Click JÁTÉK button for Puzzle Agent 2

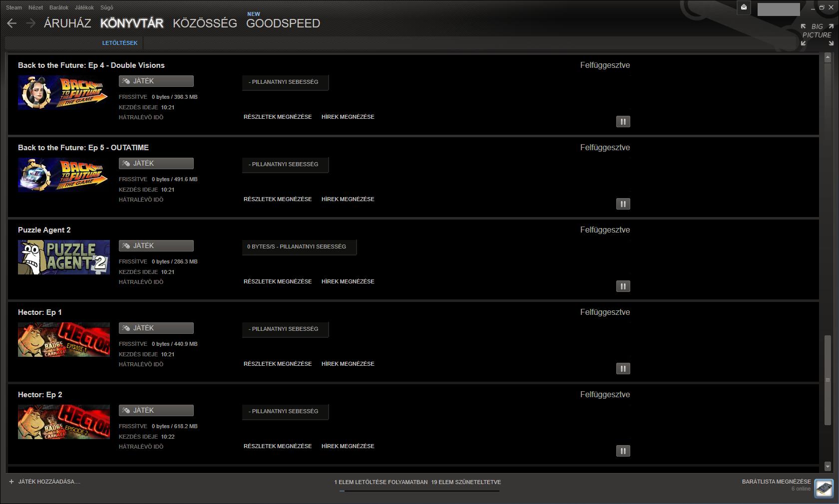click(156, 246)
